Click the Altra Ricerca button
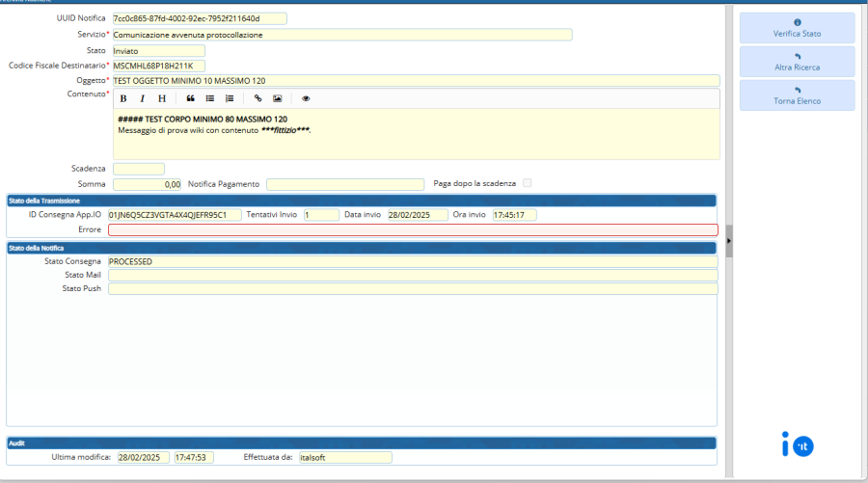This screenshot has width=868, height=483. [797, 62]
